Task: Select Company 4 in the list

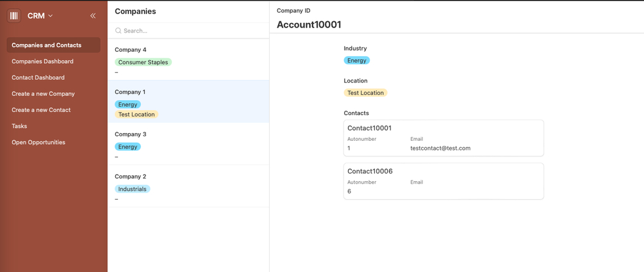Action: (131, 50)
